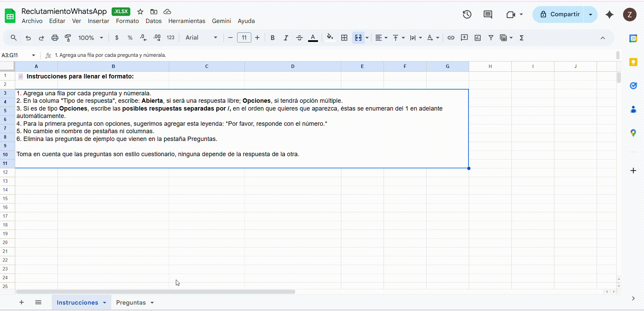Add a new sheet with plus button
The width and height of the screenshot is (644, 311).
(x=21, y=302)
